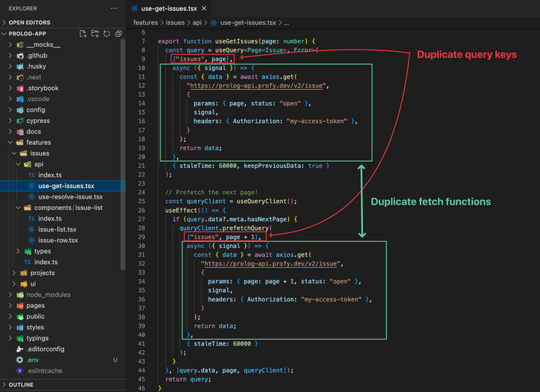The width and height of the screenshot is (540, 392).
Task: Open the .editorconfig file
Action: pos(45,349)
